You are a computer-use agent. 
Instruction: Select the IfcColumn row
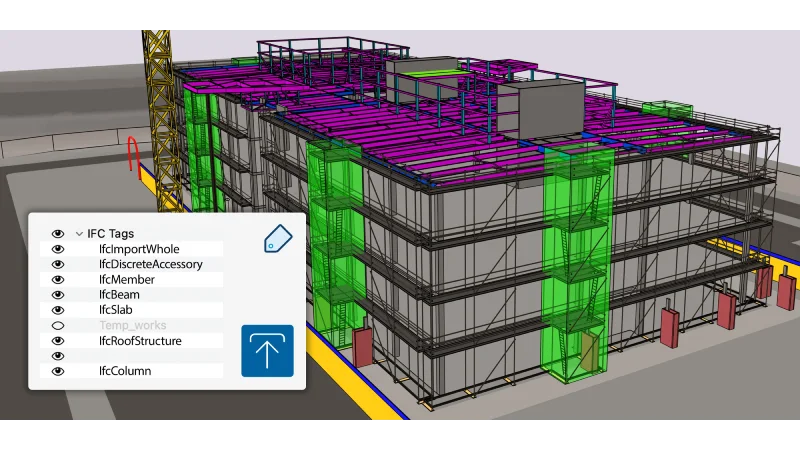(131, 371)
